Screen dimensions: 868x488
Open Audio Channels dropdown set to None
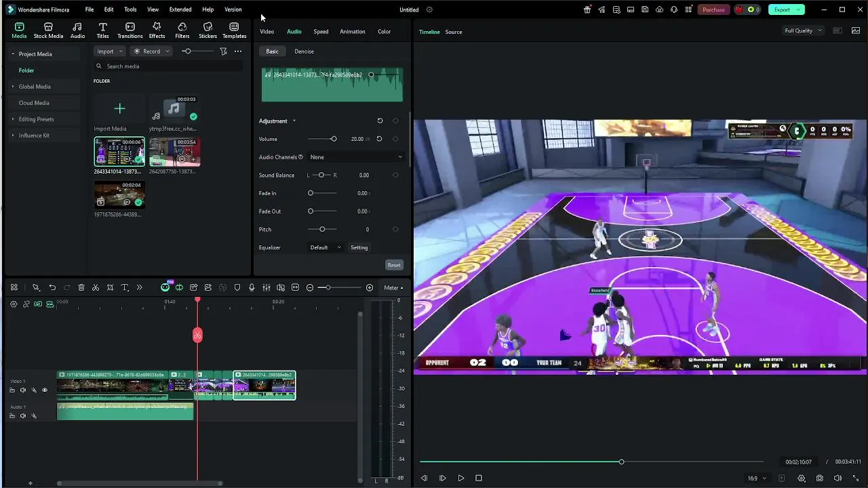point(356,157)
